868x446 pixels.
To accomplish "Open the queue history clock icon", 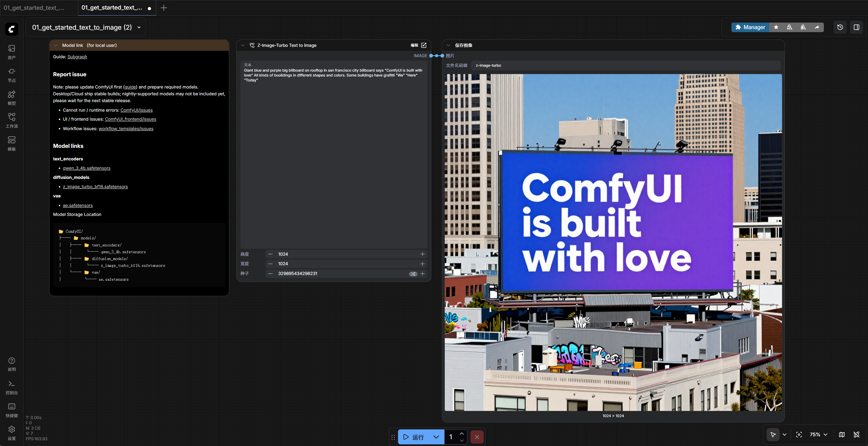I will point(840,27).
